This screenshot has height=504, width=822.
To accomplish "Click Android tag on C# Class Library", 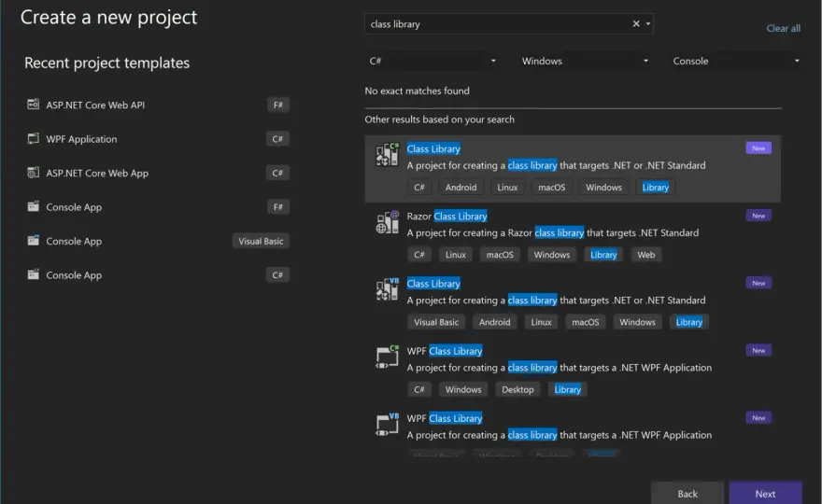I will 461,187.
